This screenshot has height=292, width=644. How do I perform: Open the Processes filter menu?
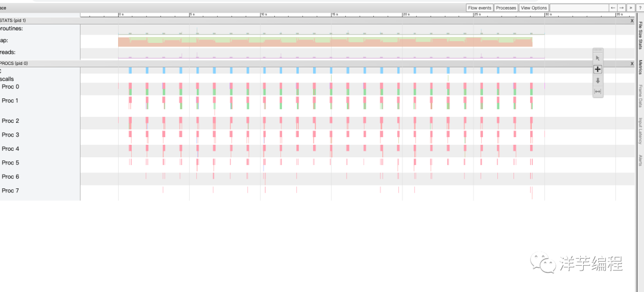[506, 8]
